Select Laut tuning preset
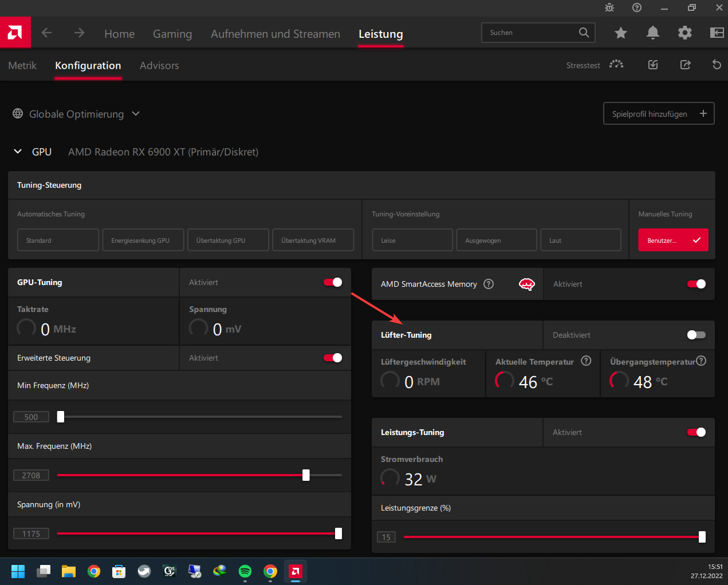Screen dimensions: 728x585 (x=581, y=240)
